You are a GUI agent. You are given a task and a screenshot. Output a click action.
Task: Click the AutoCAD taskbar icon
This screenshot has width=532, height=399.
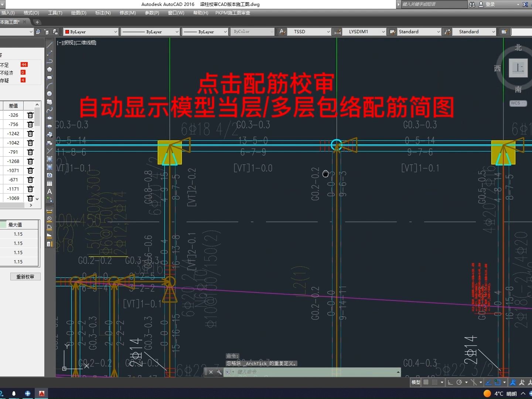[x=42, y=393]
